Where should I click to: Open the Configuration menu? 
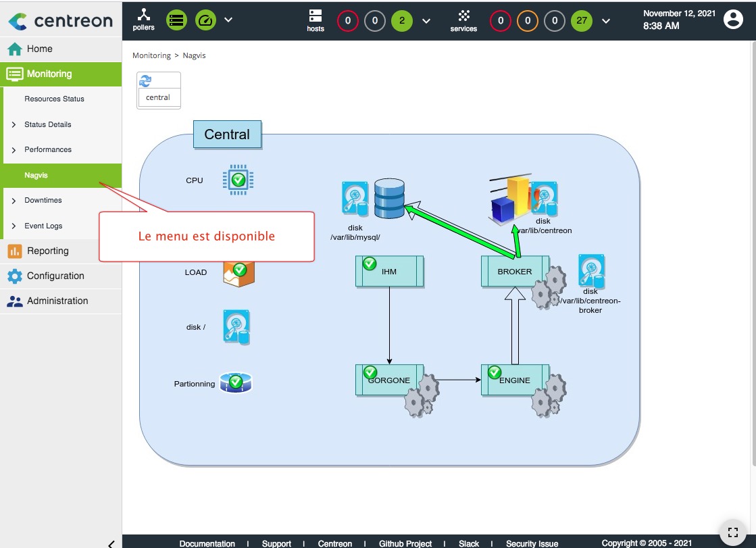click(x=55, y=276)
